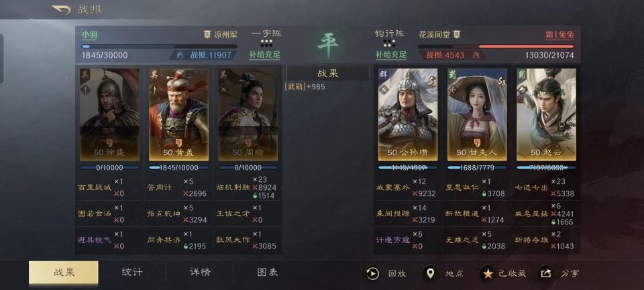Select the 战果 tab
644x290 pixels.
(x=64, y=273)
